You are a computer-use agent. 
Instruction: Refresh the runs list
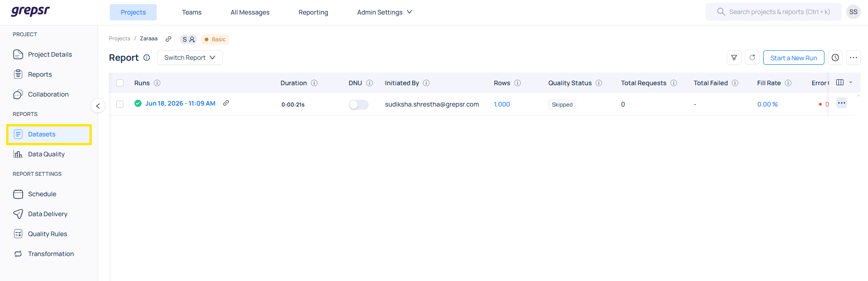point(752,58)
